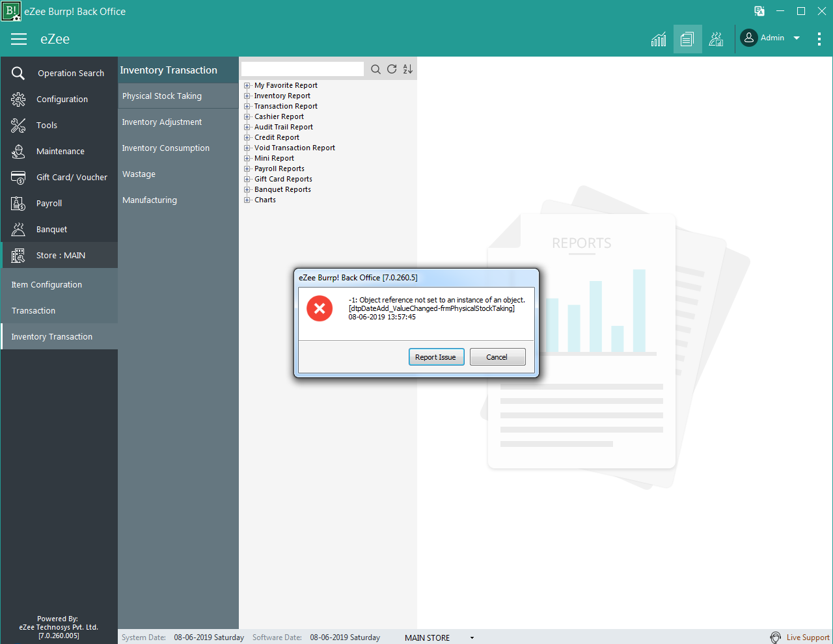Click the Configuration gear icon
Viewport: 833px width, 644px height.
(x=18, y=99)
